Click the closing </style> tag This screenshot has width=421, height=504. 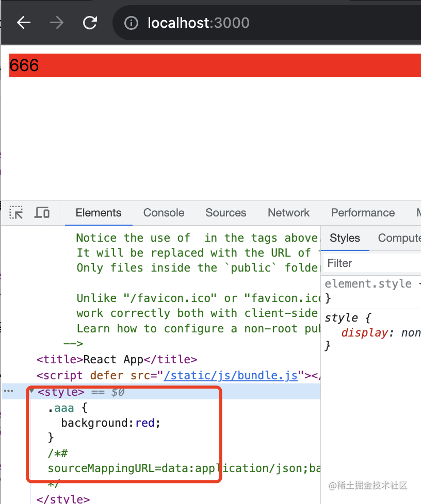tap(63, 498)
